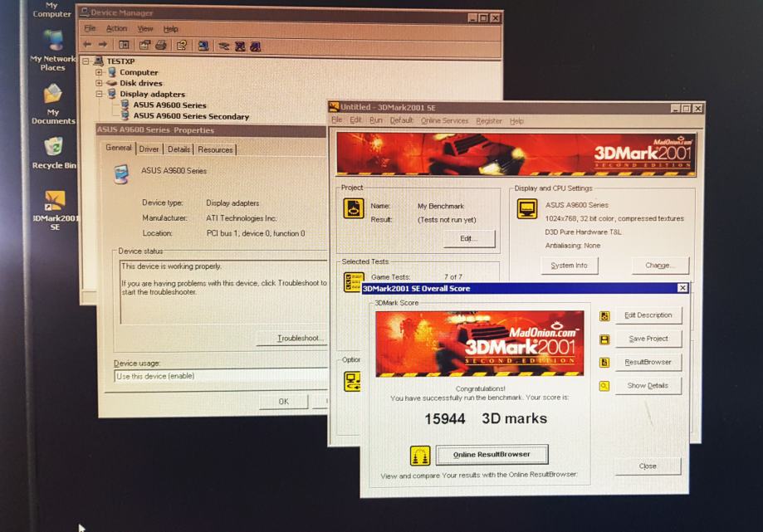Click the Project icon beside My Benchmark
The width and height of the screenshot is (763, 532).
coord(354,208)
